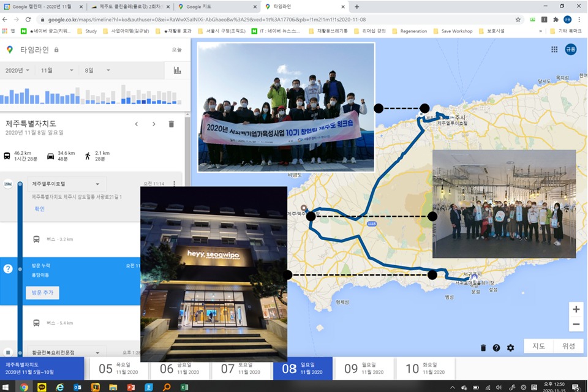Expand the 제주엘루이호텔 place dropdown
This screenshot has width=588, height=392.
[x=66, y=184]
